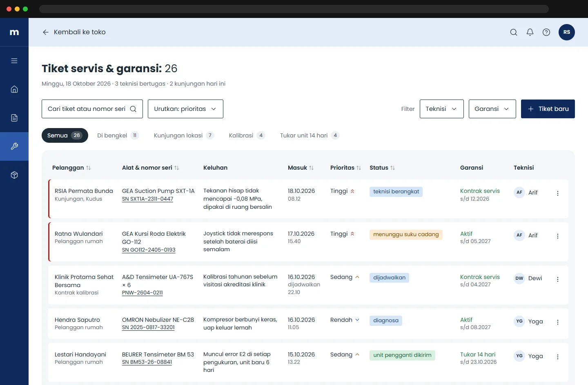Image resolution: width=588 pixels, height=385 pixels.
Task: Click the Dewi technician avatar DW
Action: tap(519, 278)
